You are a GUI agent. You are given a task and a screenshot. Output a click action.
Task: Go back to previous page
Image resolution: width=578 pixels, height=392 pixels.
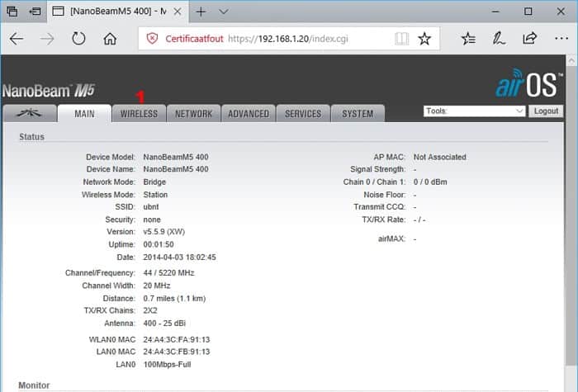(x=17, y=38)
